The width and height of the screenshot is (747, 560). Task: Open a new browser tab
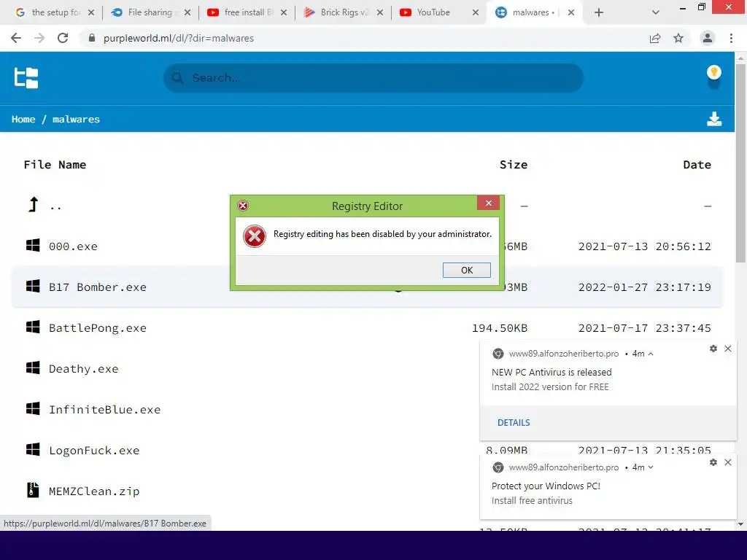click(599, 12)
